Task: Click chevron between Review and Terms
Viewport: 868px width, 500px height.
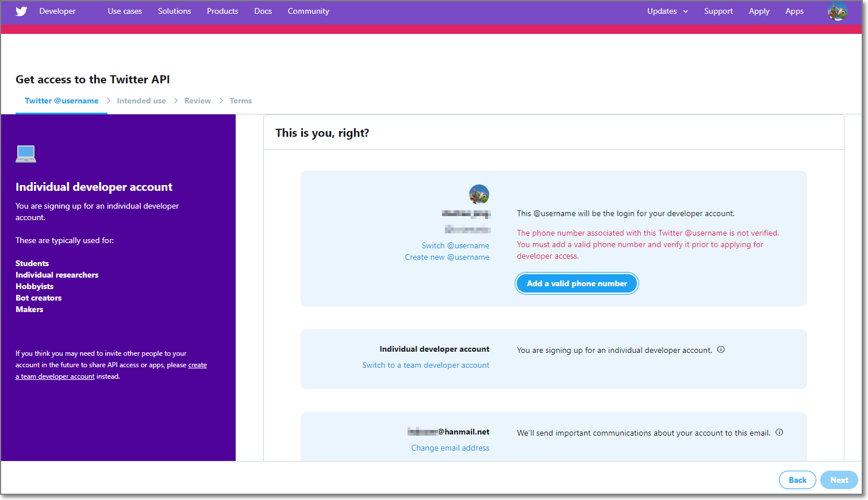Action: [221, 101]
